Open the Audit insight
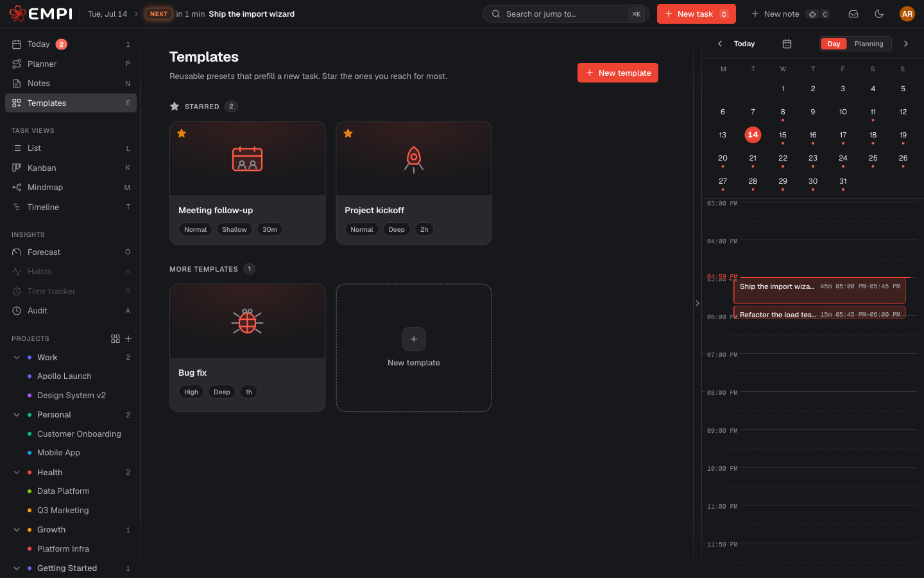Viewport: 924px width, 578px height. tap(71, 311)
